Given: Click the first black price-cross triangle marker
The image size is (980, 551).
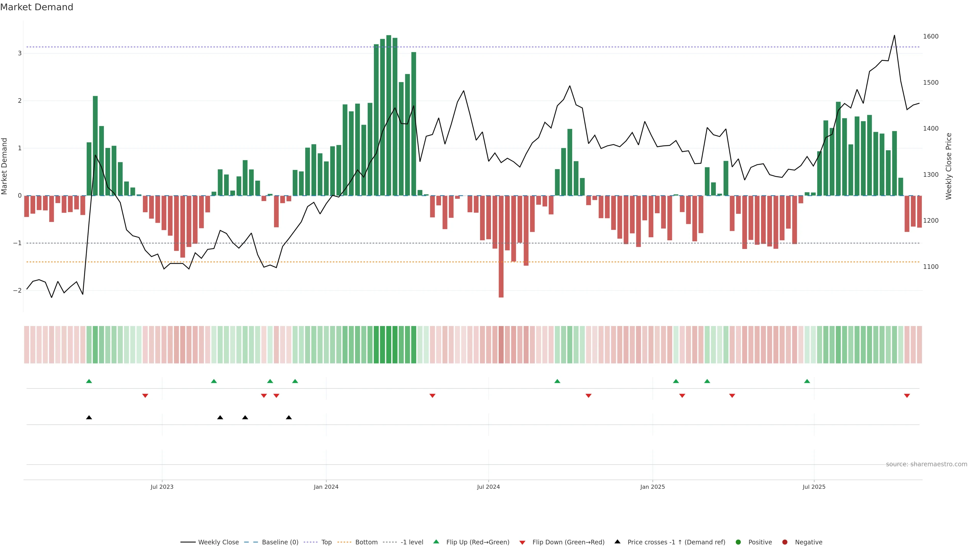Looking at the screenshot, I should point(89,418).
